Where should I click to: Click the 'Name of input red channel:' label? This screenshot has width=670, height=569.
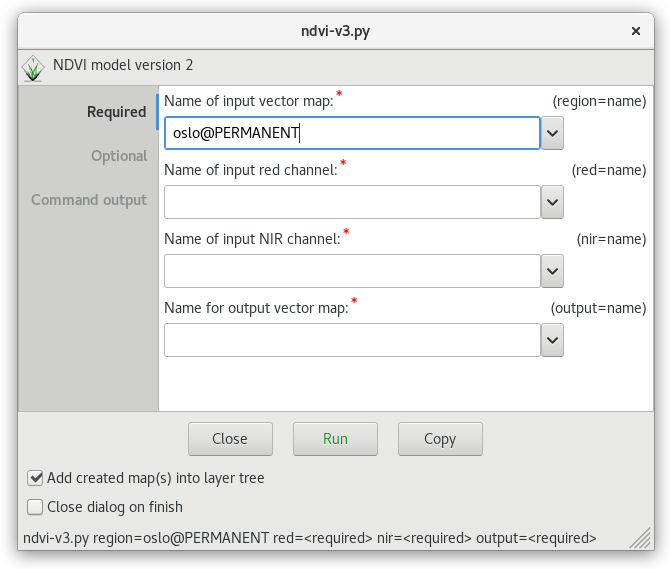pos(251,170)
